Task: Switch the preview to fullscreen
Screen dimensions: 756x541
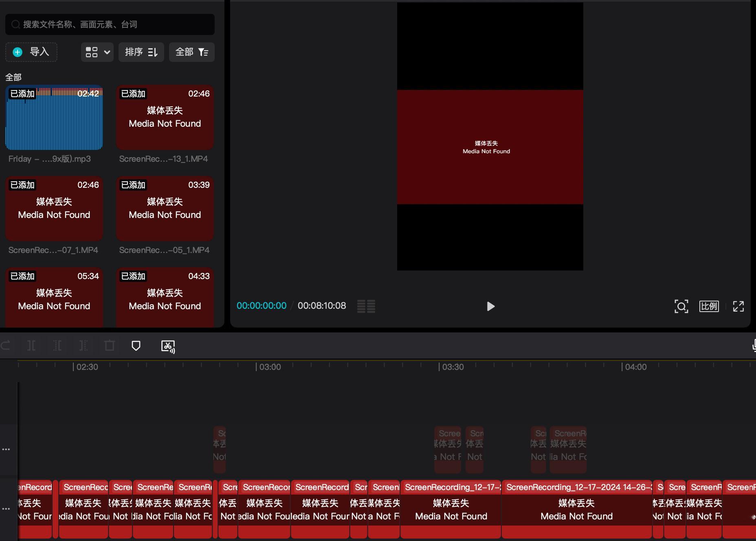Action: click(738, 306)
